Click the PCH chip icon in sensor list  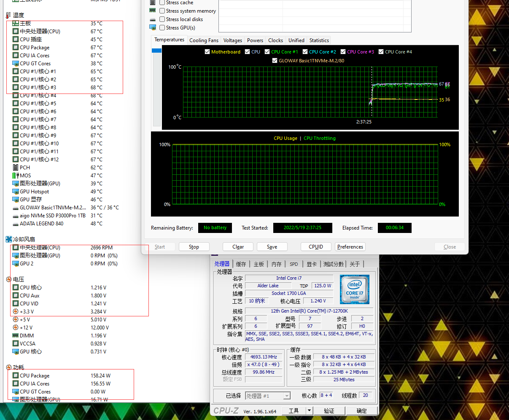(x=16, y=167)
